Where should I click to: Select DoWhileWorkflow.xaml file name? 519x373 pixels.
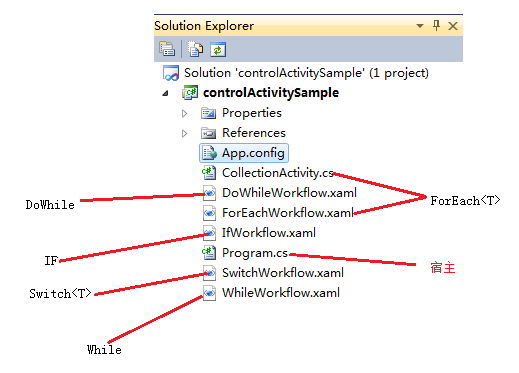[289, 193]
